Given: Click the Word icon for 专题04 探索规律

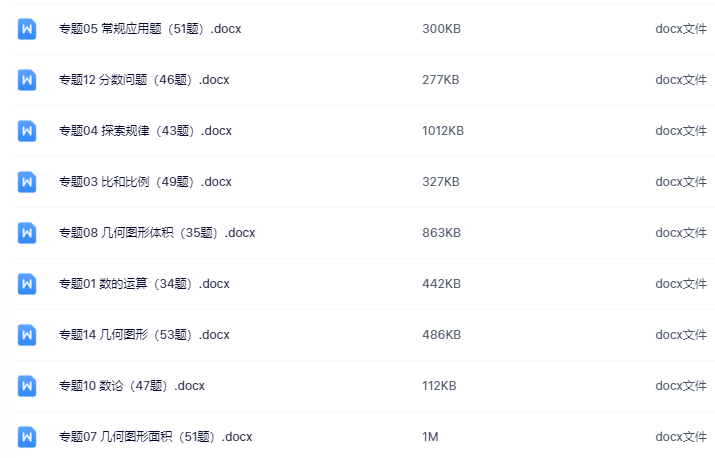Looking at the screenshot, I should click(x=27, y=131).
